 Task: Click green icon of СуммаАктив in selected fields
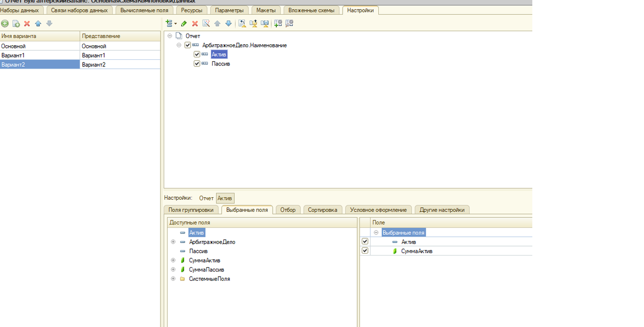point(395,251)
